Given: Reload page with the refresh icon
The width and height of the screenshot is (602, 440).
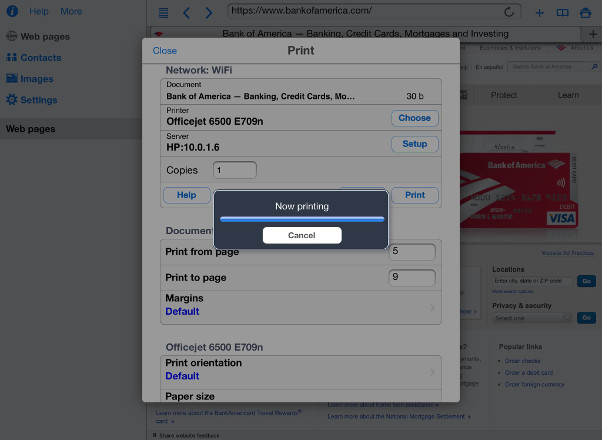Looking at the screenshot, I should pos(509,12).
